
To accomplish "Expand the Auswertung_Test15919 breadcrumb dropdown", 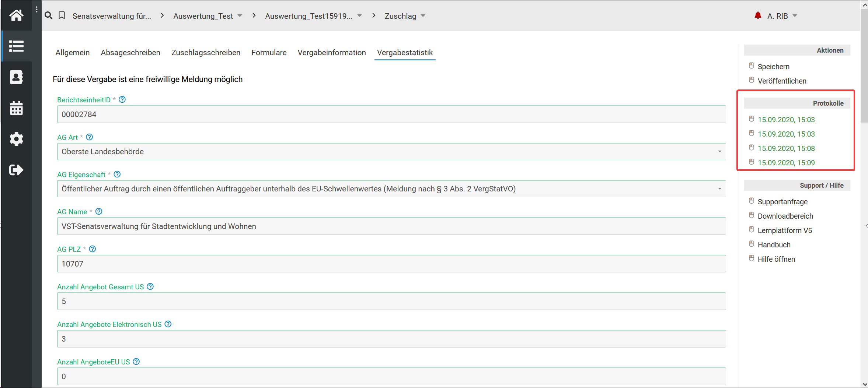I will click(360, 16).
